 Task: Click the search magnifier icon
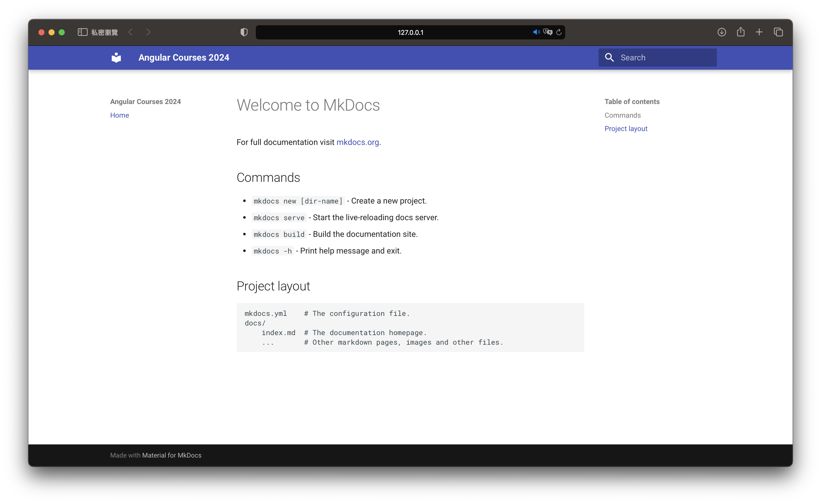click(609, 58)
